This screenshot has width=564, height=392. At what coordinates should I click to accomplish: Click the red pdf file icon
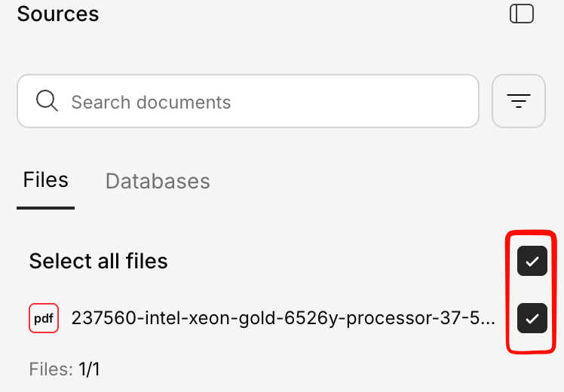click(44, 318)
